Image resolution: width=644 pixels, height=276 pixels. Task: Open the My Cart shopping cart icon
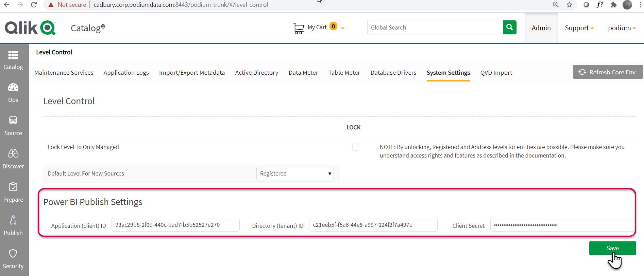[x=299, y=29]
